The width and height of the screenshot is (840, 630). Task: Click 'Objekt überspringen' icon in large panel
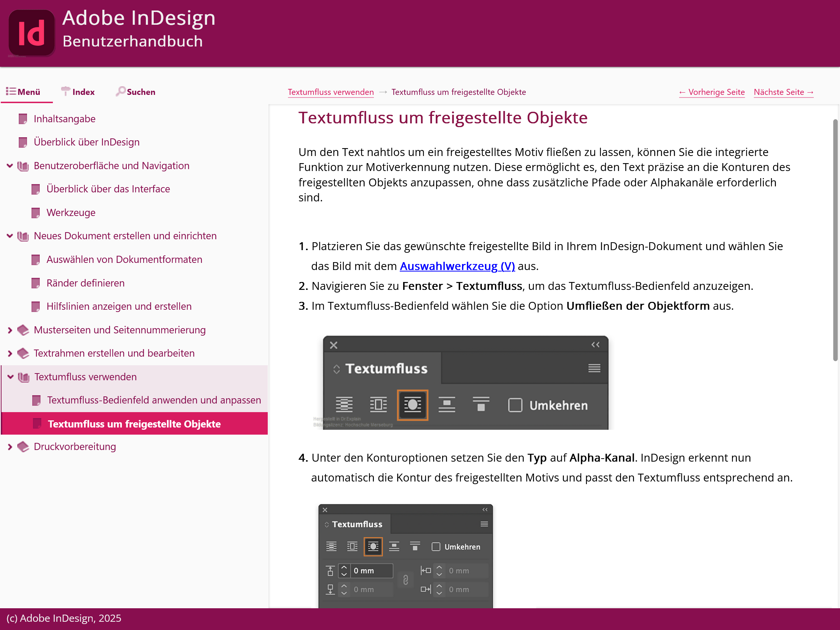(x=447, y=404)
